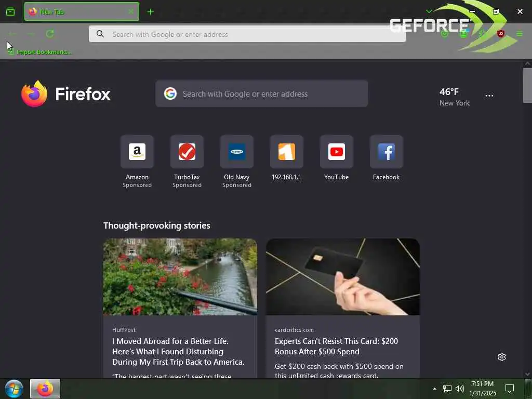Open the Firefox View tab icon
Viewport: 532px width, 399px height.
[10, 12]
